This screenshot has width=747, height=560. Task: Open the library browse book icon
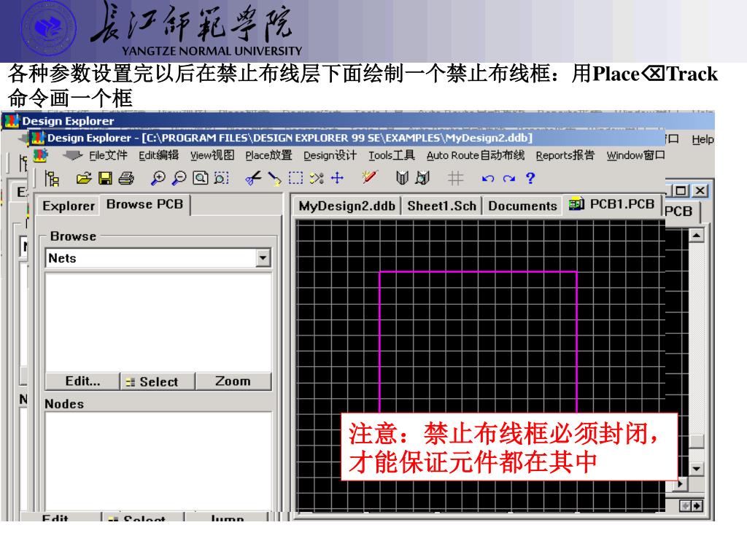[x=402, y=178]
